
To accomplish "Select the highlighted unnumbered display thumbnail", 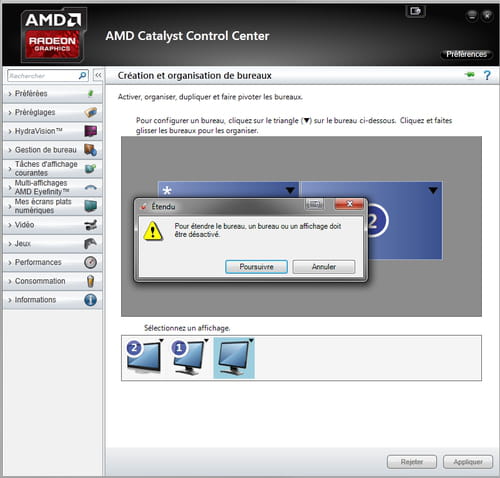I will (234, 358).
